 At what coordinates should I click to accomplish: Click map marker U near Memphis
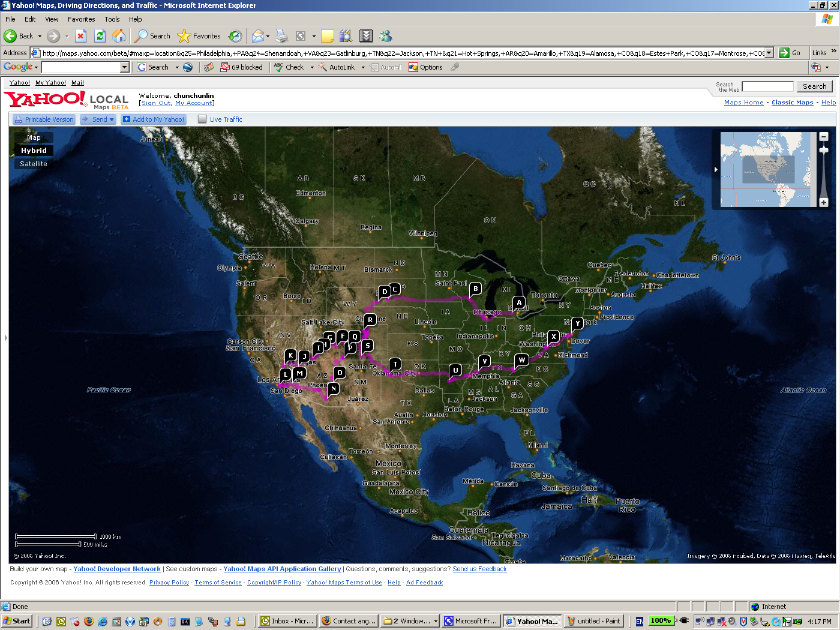[455, 370]
